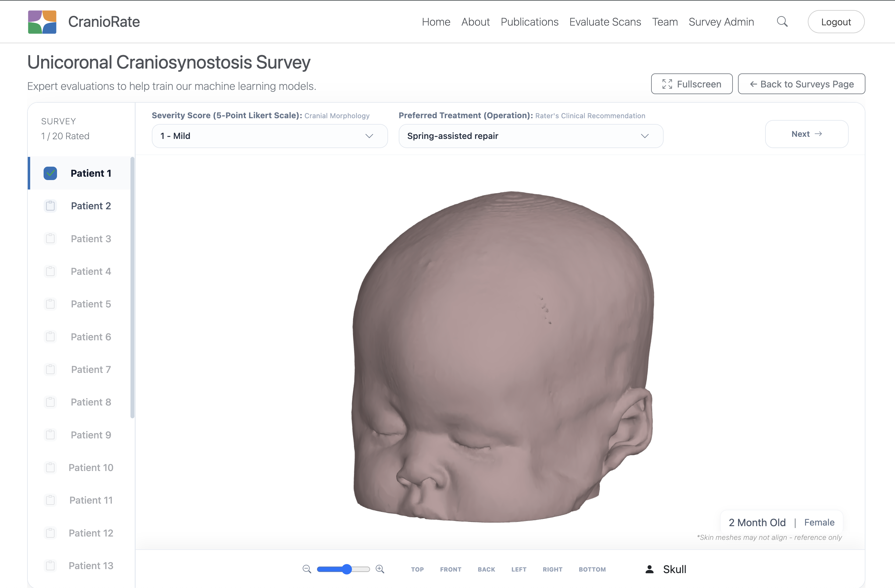
Task: Click the clipboard icon for Patient 2
Action: point(50,206)
